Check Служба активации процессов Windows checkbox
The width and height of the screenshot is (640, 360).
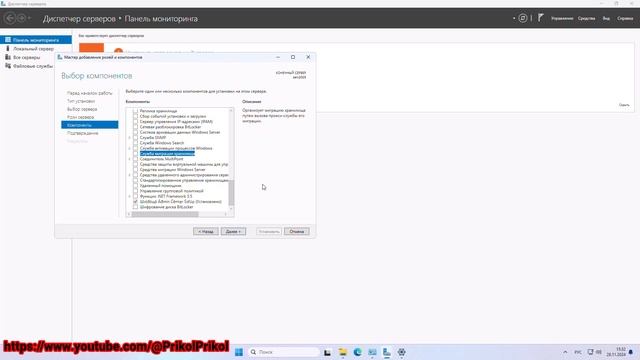(x=135, y=148)
